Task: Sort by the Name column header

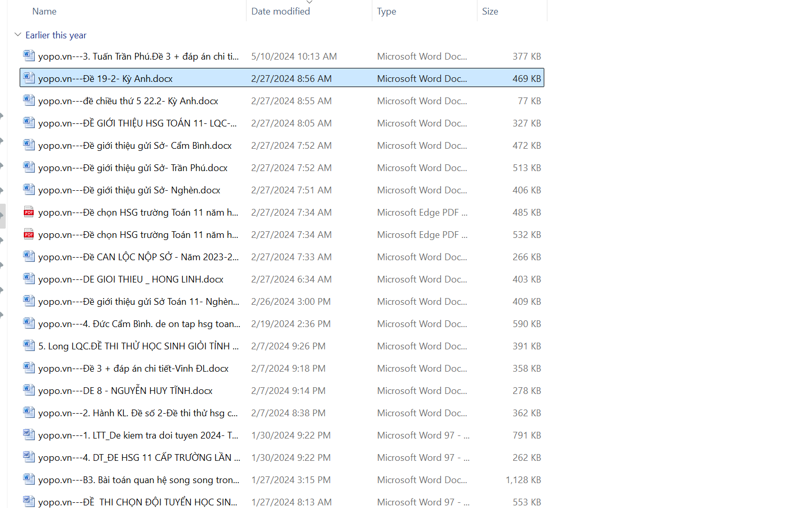Action: coord(45,11)
